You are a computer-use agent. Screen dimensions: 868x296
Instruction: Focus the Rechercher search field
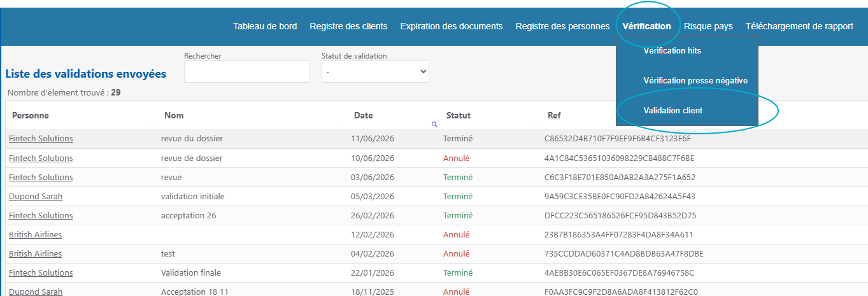click(247, 72)
